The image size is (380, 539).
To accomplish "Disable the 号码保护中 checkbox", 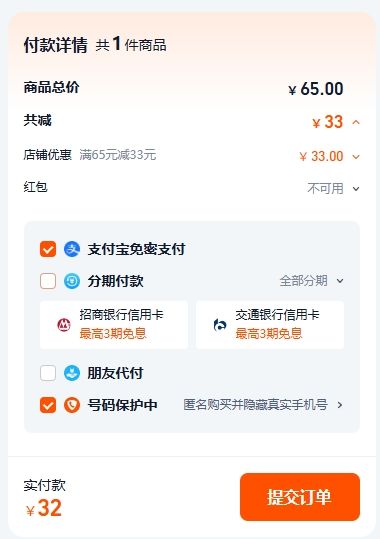I will (48, 405).
